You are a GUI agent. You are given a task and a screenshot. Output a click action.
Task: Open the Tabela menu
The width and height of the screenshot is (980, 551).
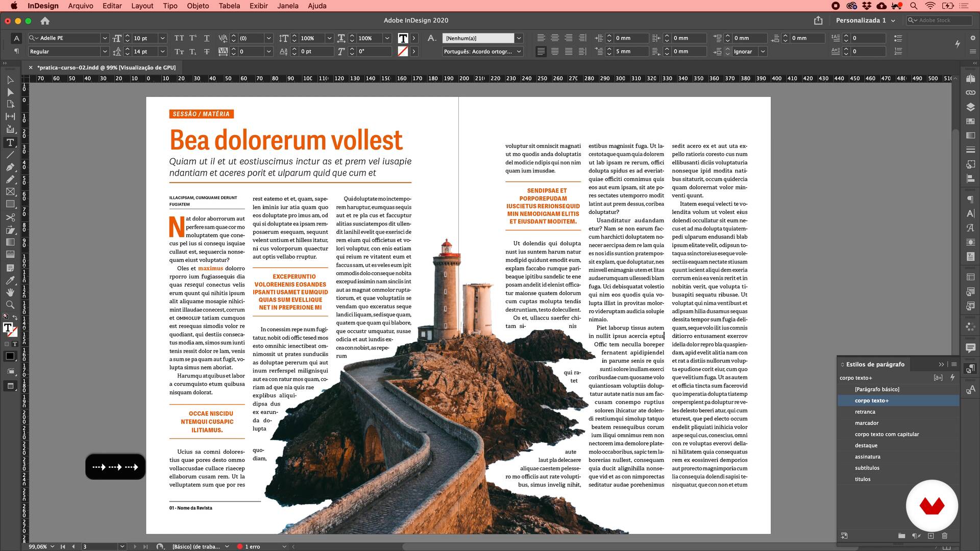coord(229,6)
